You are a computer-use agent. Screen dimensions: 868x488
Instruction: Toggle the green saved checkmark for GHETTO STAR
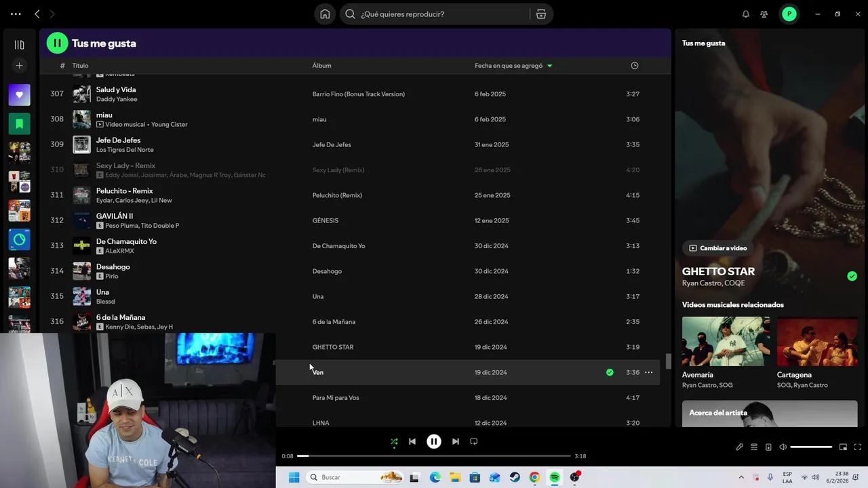click(x=852, y=276)
